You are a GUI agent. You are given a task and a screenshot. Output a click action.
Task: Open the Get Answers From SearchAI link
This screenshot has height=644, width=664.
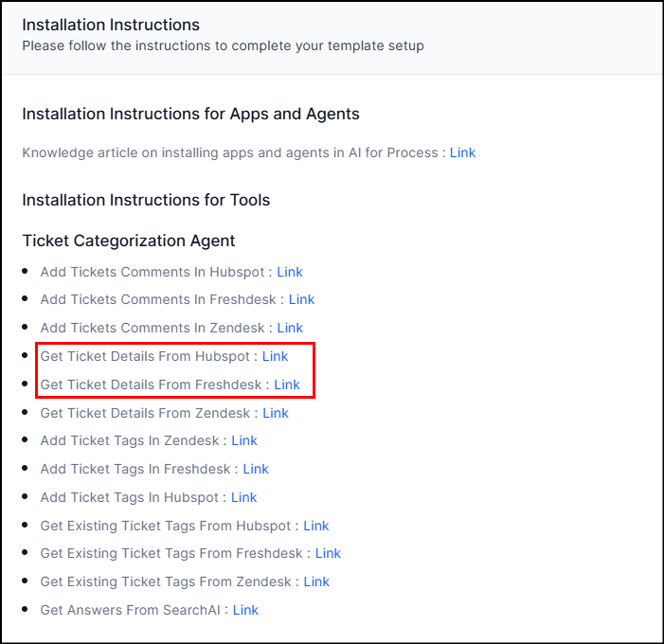245,610
